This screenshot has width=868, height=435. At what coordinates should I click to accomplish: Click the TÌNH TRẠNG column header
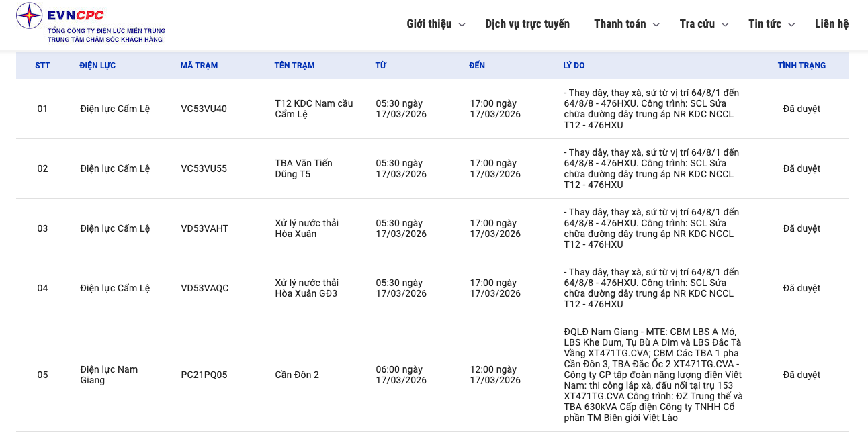click(x=801, y=66)
